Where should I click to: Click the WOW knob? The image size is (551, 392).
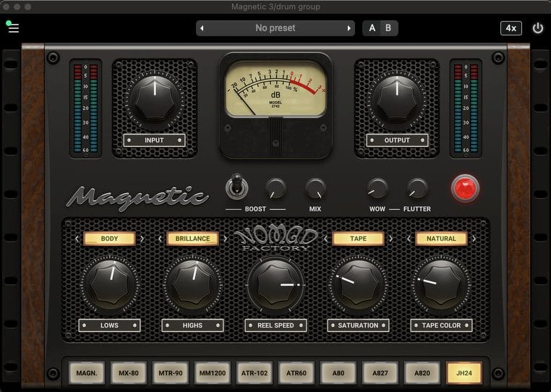click(377, 189)
